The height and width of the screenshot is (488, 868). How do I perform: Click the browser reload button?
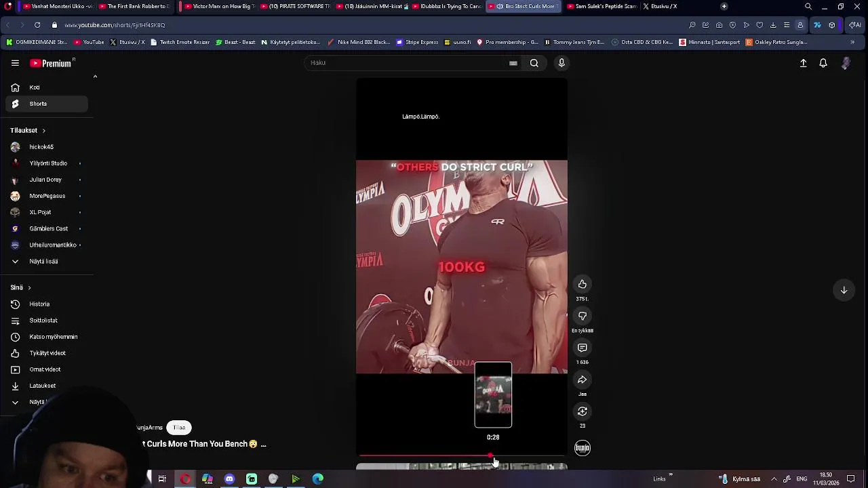click(37, 25)
